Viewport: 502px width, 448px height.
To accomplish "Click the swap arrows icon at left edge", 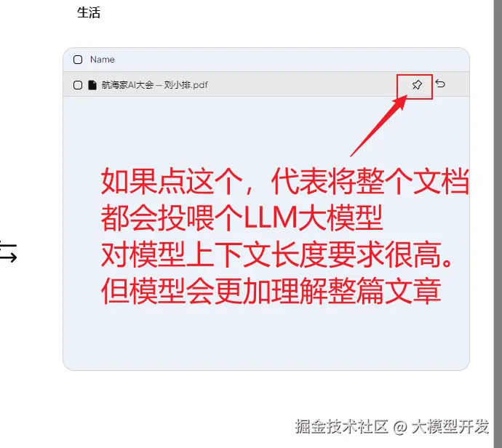I will 8,253.
